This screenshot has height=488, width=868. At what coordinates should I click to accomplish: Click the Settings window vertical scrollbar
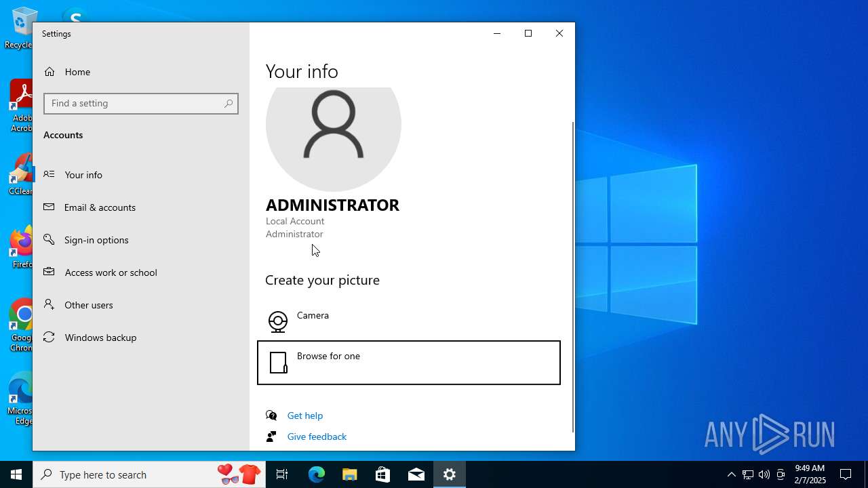click(x=573, y=277)
